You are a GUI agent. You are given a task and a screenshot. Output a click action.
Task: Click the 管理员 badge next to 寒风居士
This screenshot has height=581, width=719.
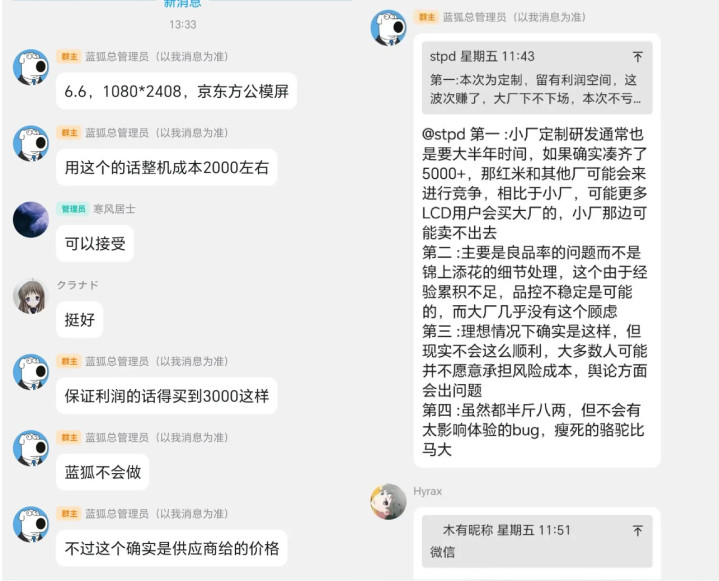[x=72, y=209]
